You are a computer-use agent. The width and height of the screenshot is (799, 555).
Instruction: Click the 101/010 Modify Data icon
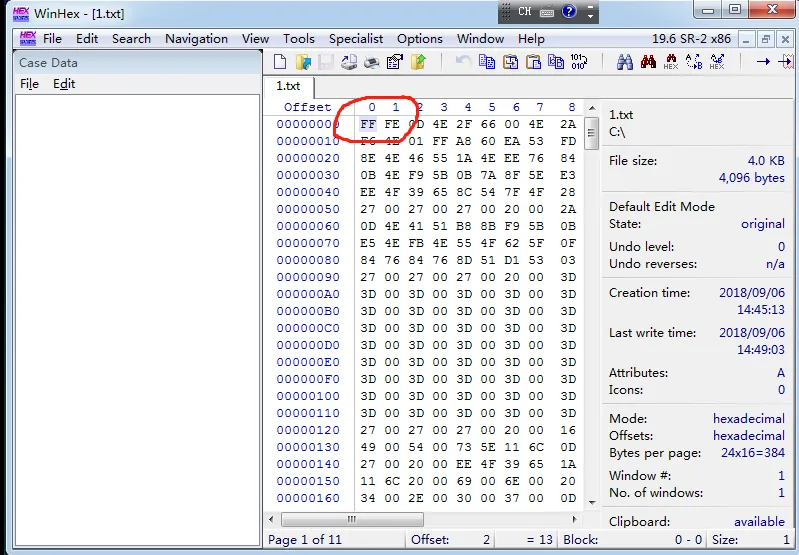click(x=579, y=62)
